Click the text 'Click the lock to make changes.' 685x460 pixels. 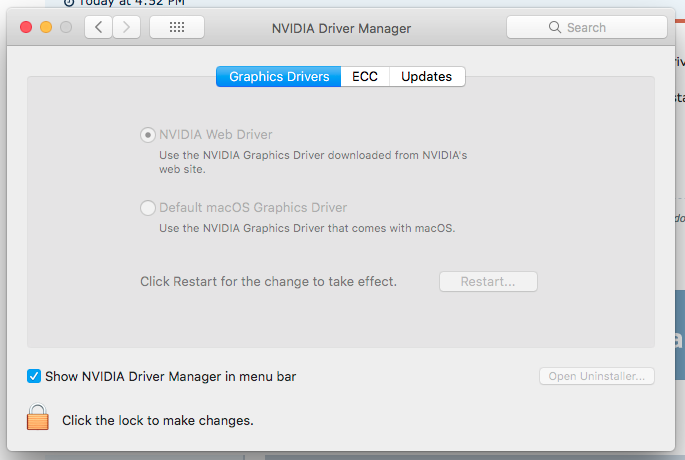158,420
